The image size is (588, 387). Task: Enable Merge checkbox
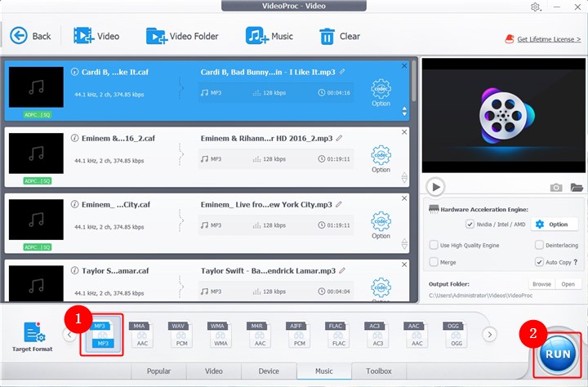click(434, 262)
